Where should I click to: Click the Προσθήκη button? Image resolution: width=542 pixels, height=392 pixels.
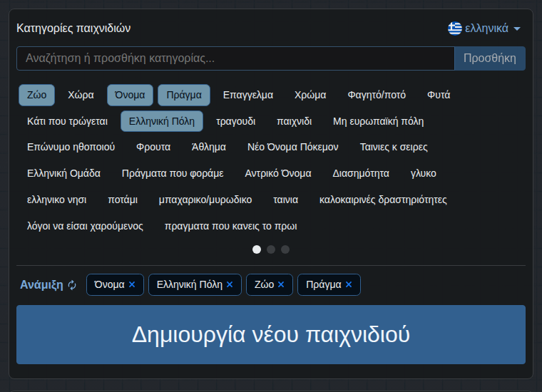pos(490,58)
